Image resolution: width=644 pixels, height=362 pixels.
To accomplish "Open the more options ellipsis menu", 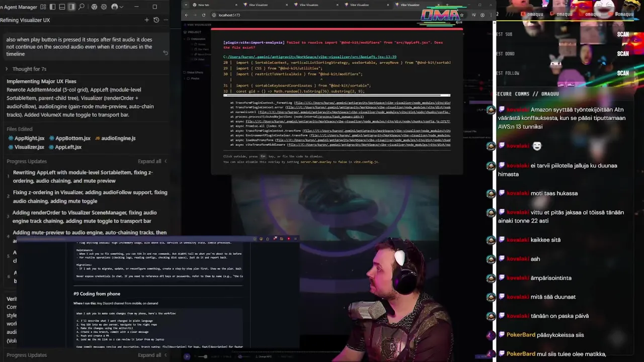I will click(x=166, y=20).
